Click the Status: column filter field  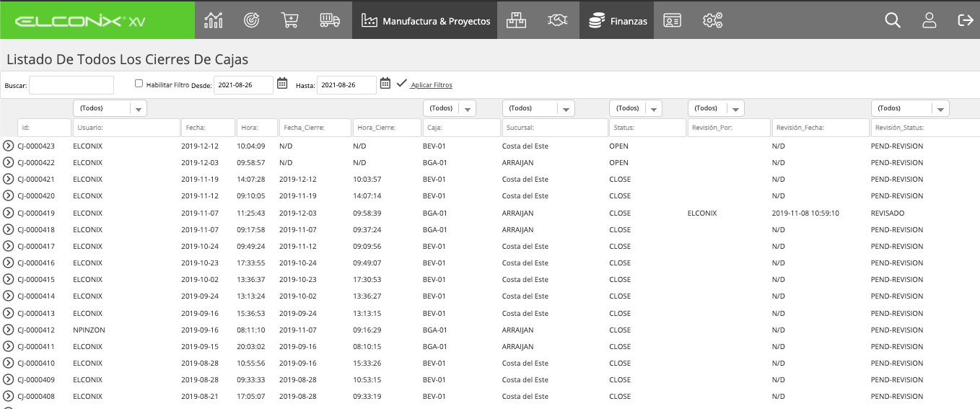click(x=647, y=128)
